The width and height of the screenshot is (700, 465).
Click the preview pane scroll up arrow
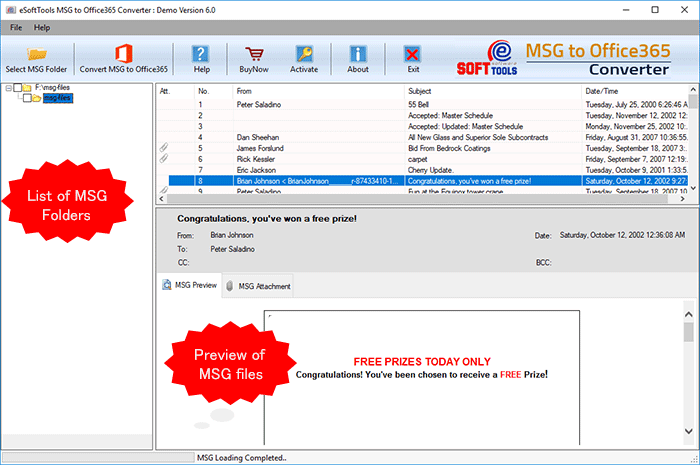[x=688, y=314]
